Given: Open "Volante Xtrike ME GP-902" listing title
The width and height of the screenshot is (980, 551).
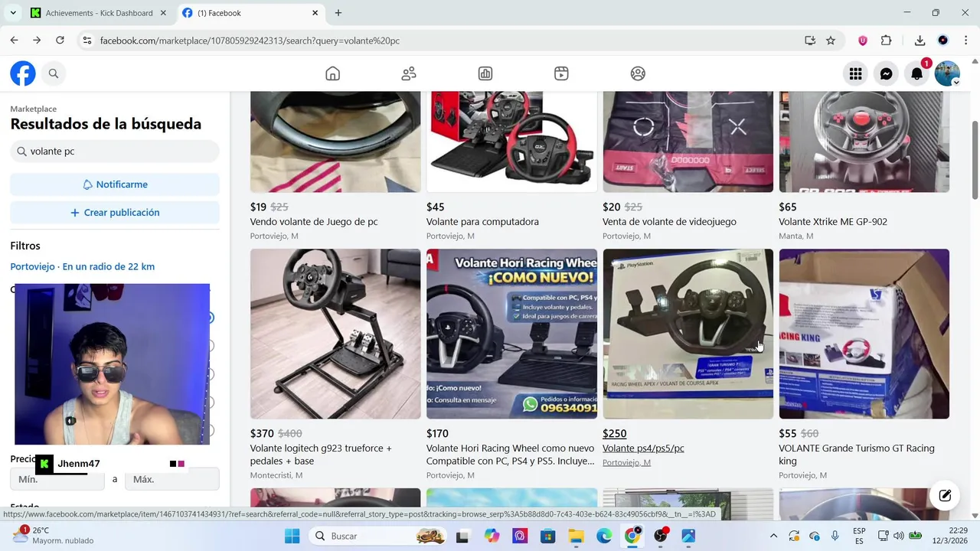Looking at the screenshot, I should (833, 222).
